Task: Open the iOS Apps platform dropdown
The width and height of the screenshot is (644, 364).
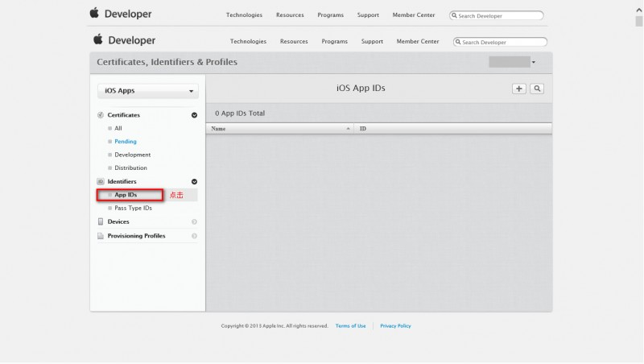Action: (x=148, y=91)
